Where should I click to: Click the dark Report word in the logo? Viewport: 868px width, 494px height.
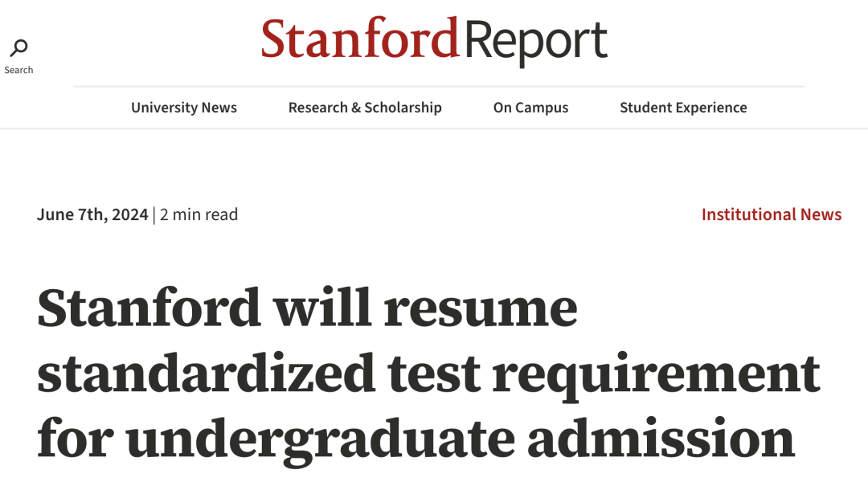click(x=535, y=42)
